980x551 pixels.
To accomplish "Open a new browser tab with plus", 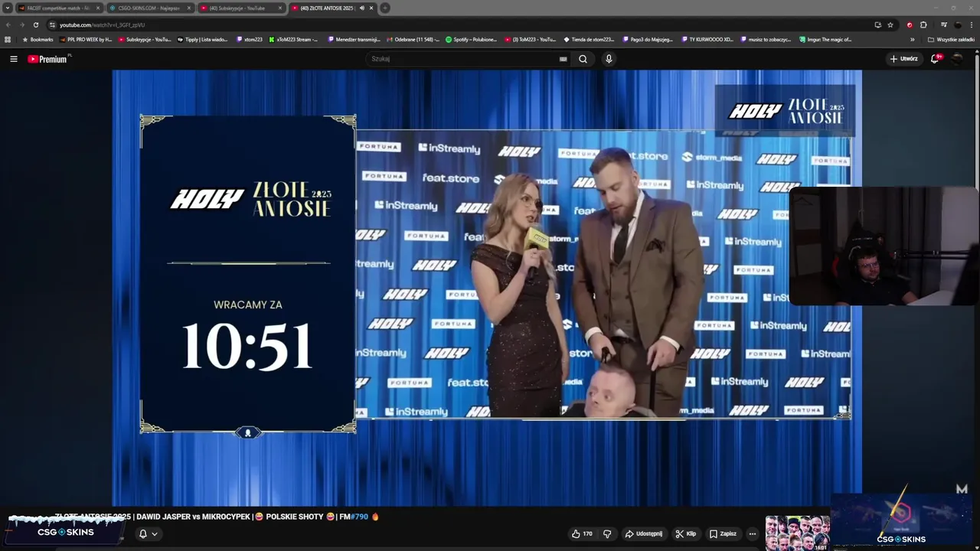I will pyautogui.click(x=385, y=8).
